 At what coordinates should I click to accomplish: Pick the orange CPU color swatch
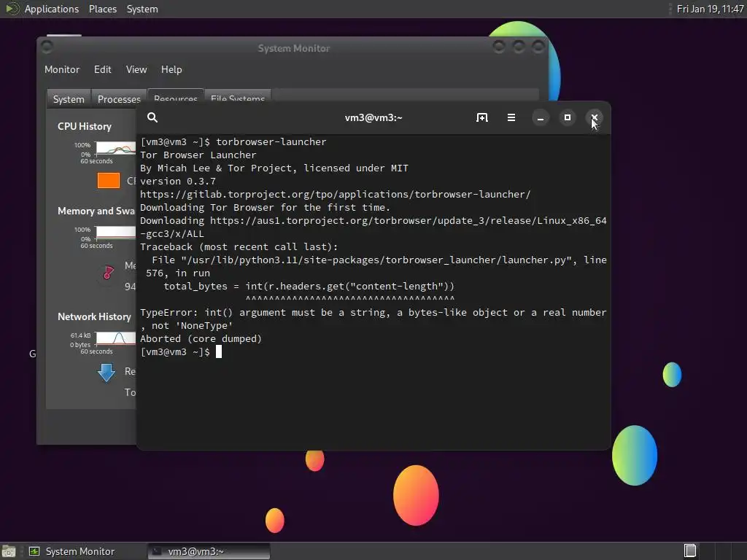click(109, 181)
